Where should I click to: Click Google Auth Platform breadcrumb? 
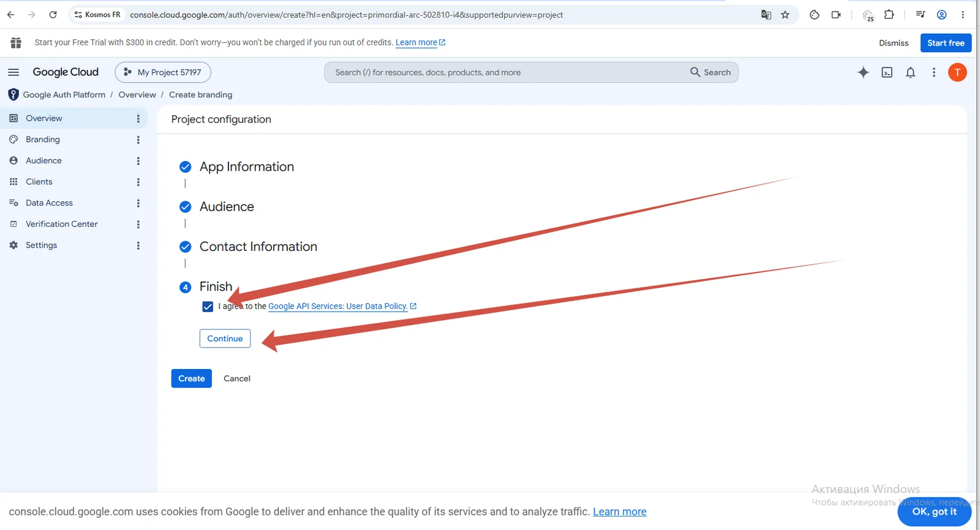click(64, 95)
